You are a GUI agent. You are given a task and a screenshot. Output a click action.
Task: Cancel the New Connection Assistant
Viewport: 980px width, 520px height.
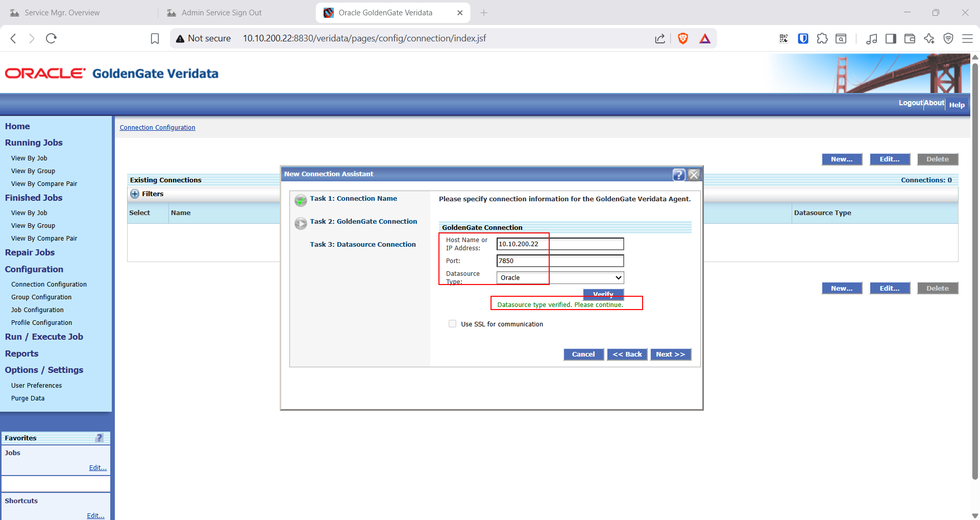click(583, 354)
